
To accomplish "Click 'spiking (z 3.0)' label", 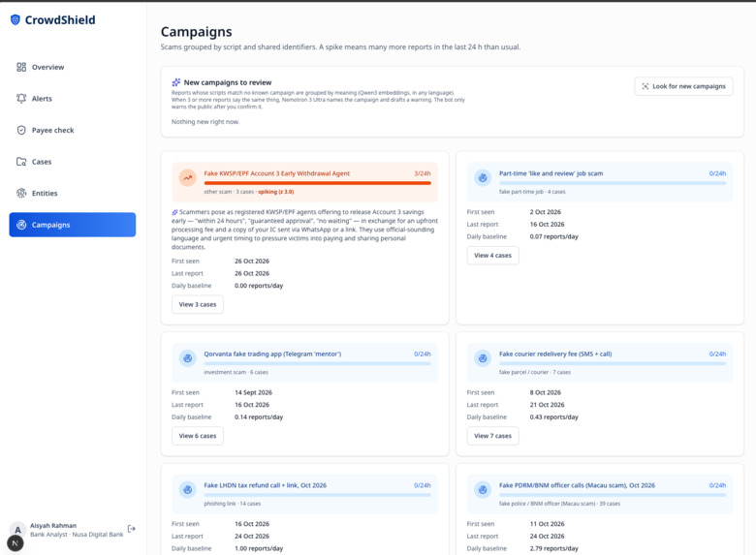I will pos(276,192).
